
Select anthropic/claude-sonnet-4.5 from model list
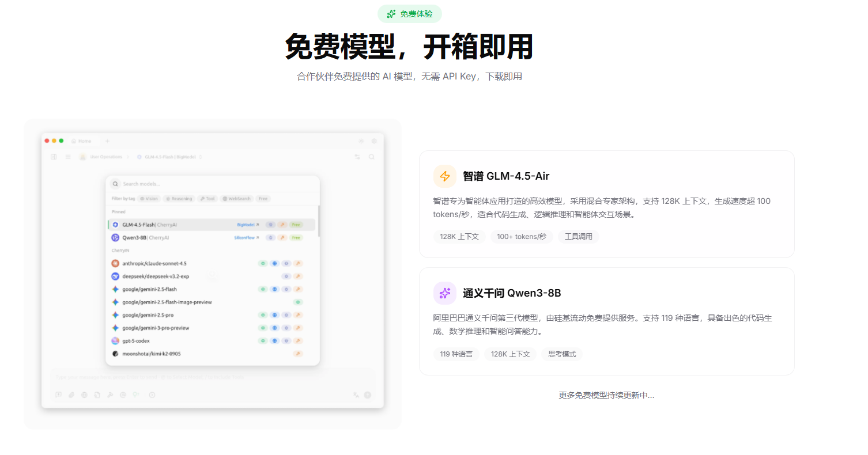[154, 263]
